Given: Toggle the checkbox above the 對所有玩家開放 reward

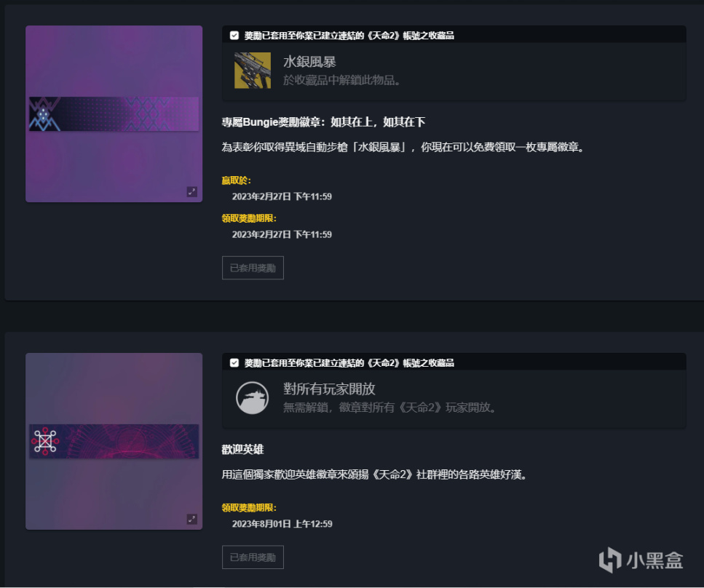Looking at the screenshot, I should [x=234, y=362].
